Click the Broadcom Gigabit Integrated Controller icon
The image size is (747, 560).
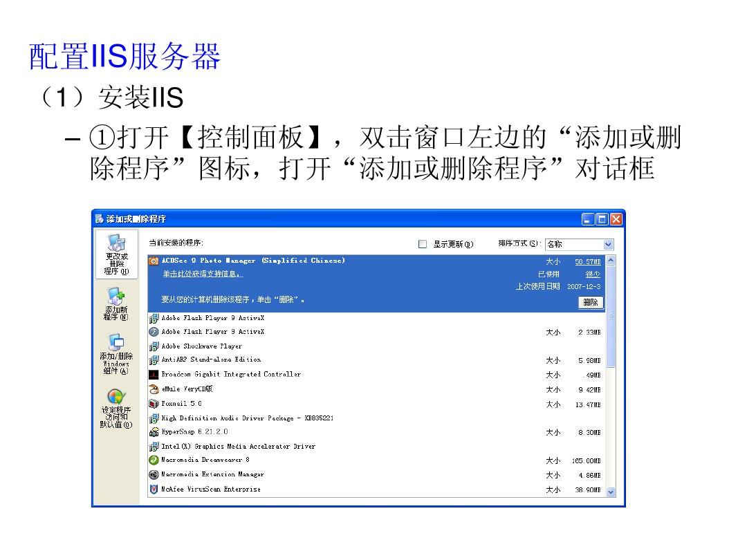(154, 375)
